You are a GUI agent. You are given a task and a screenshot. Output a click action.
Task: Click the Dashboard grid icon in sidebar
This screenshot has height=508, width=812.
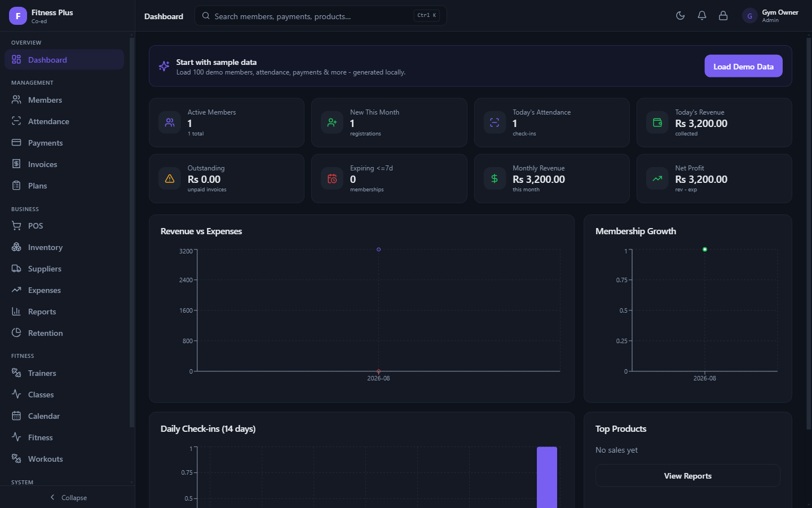(x=16, y=59)
